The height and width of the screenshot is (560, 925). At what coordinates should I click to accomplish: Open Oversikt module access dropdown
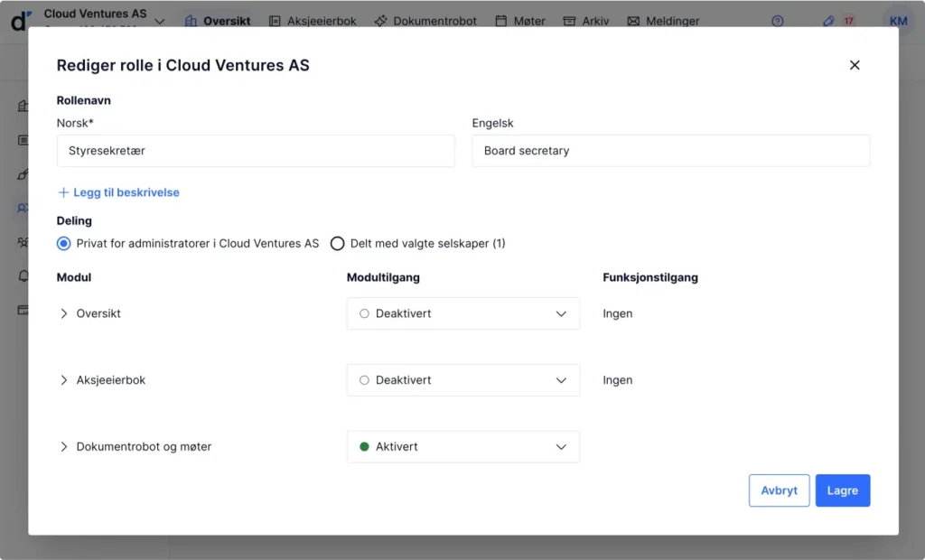[x=462, y=313]
